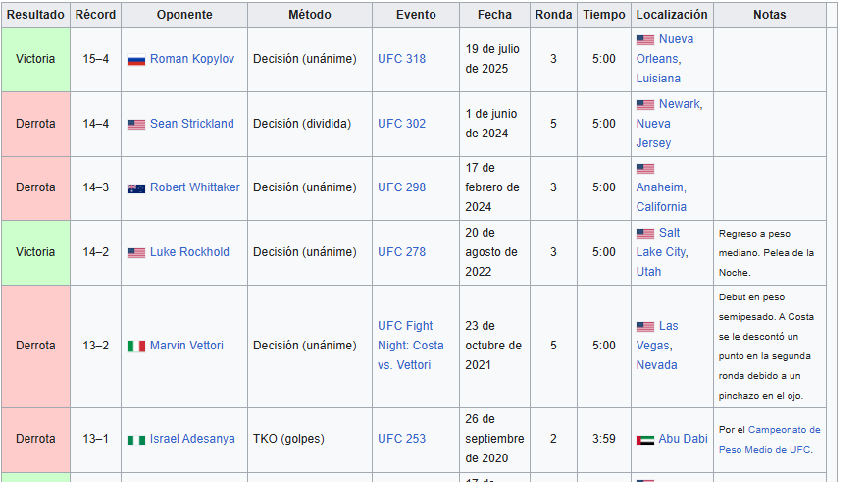Click the Método column header
Screen dimensions: 868x482
310,15
